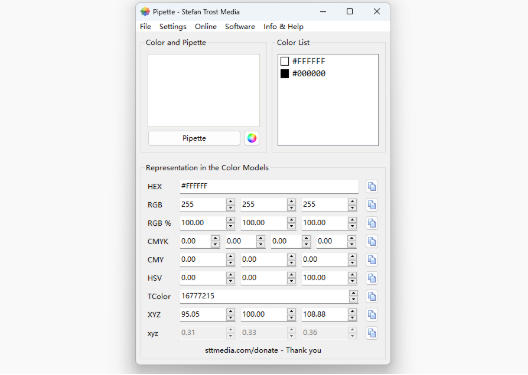The height and width of the screenshot is (375, 528).
Task: Copy the RGB % values to clipboard
Action: tap(372, 223)
